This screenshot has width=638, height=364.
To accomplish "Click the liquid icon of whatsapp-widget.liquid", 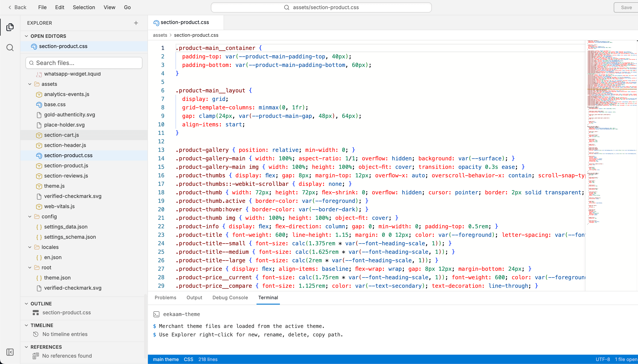I will pyautogui.click(x=39, y=74).
